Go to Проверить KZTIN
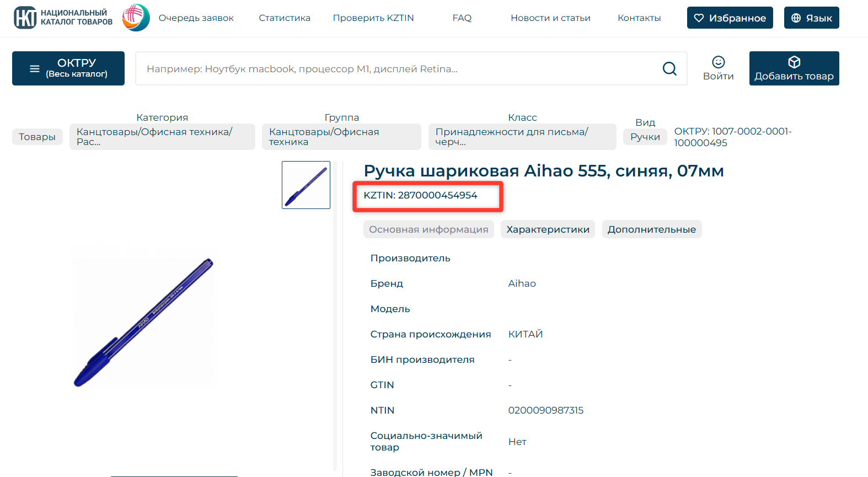This screenshot has height=477, width=868. coord(373,18)
